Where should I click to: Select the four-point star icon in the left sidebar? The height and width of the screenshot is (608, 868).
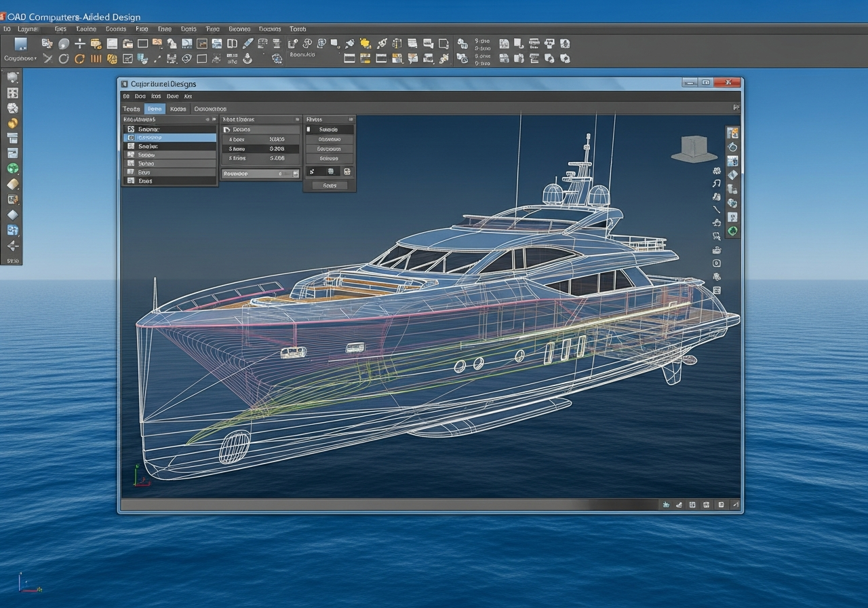[12, 245]
